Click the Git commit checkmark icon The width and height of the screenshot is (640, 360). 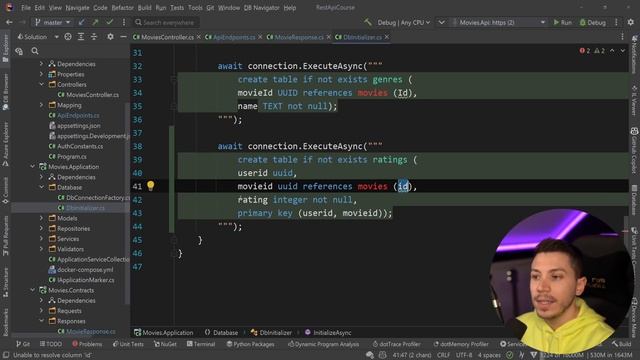pyautogui.click(x=109, y=22)
